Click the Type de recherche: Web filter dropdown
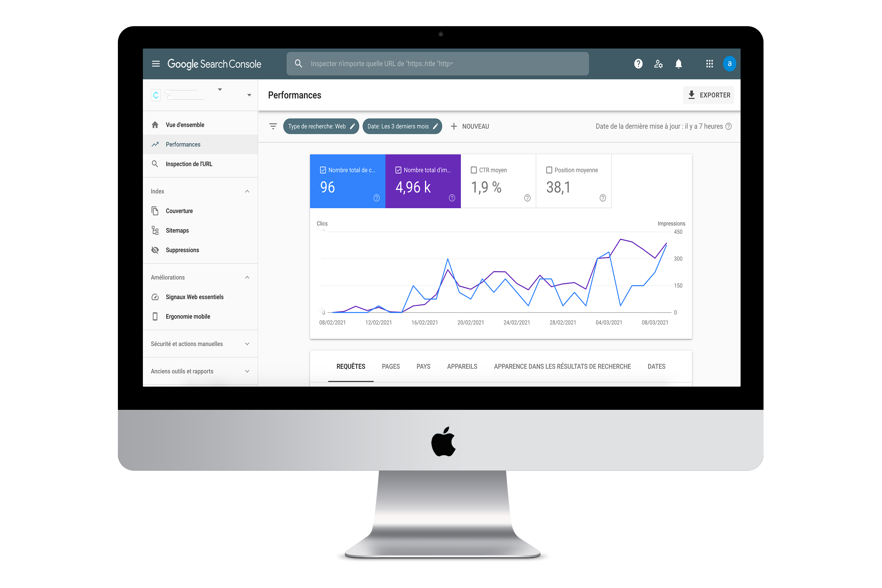Image resolution: width=882 pixels, height=588 pixels. point(321,126)
